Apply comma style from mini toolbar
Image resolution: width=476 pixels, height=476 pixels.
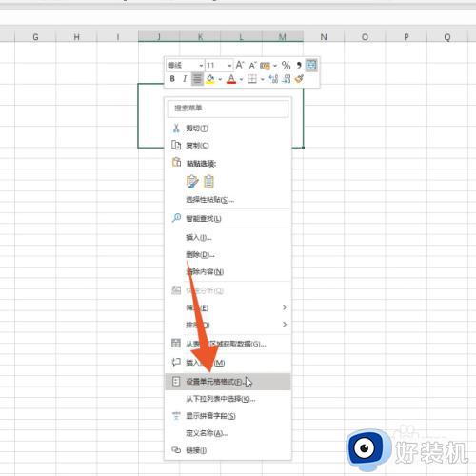pyautogui.click(x=299, y=66)
